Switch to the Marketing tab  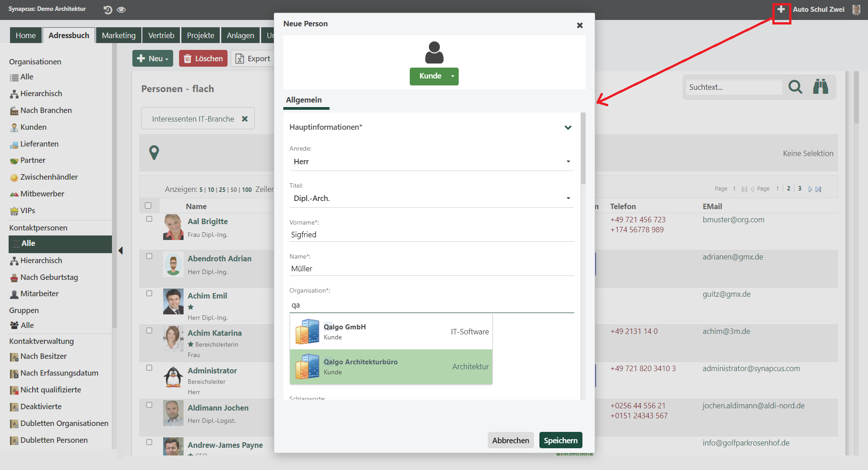point(118,35)
